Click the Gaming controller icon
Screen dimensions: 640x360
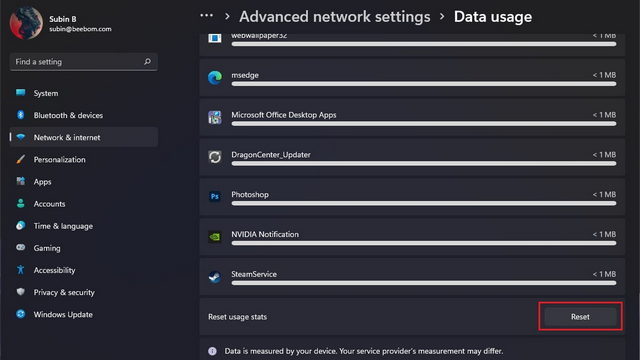(x=20, y=247)
